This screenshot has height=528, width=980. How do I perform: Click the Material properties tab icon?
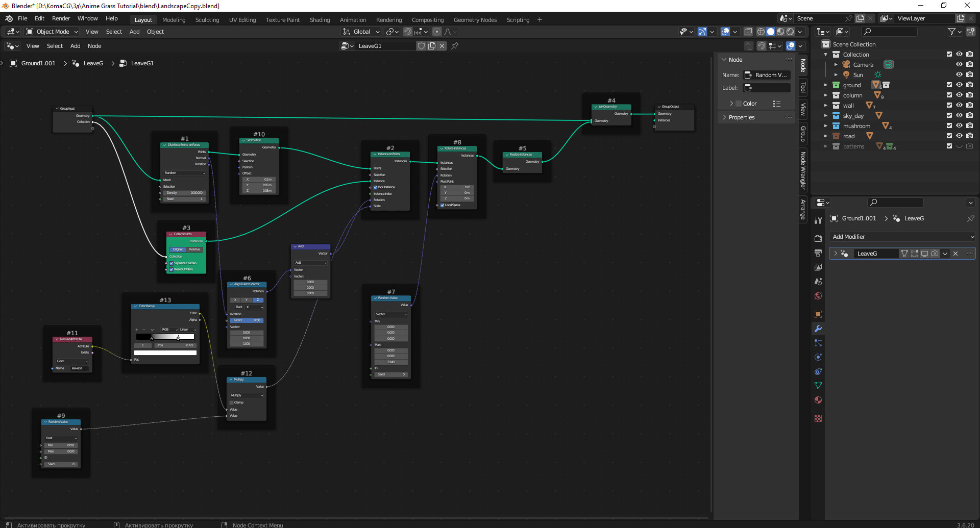[818, 400]
